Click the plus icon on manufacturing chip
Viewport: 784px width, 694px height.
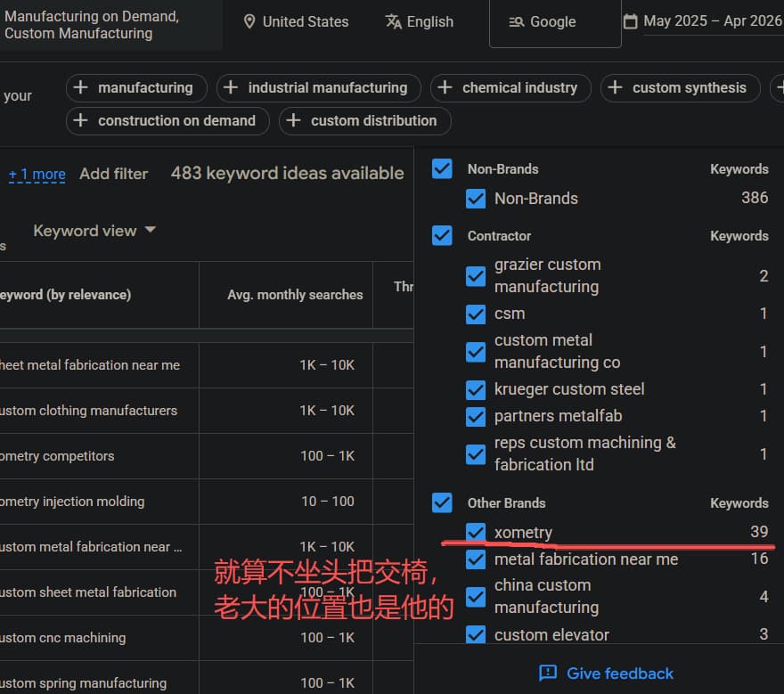[80, 87]
